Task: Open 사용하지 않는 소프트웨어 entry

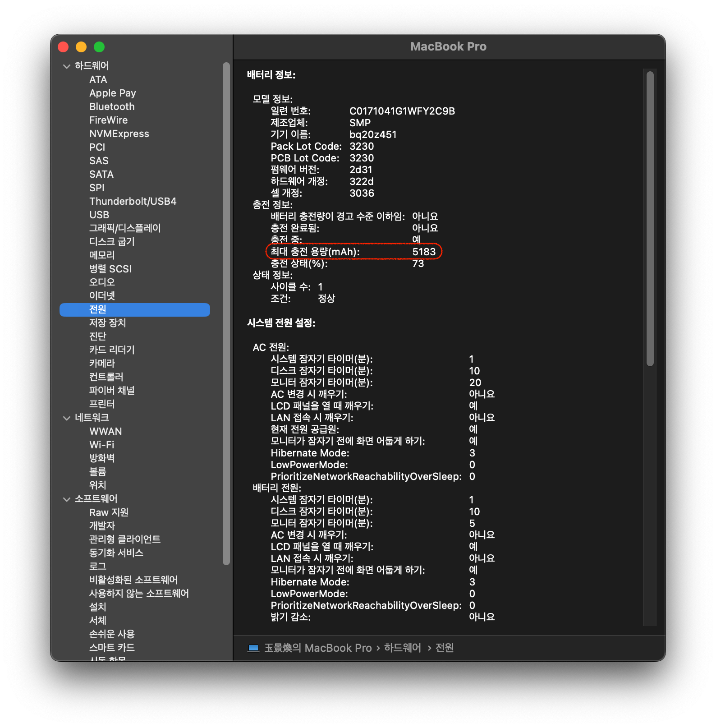Action: [139, 594]
